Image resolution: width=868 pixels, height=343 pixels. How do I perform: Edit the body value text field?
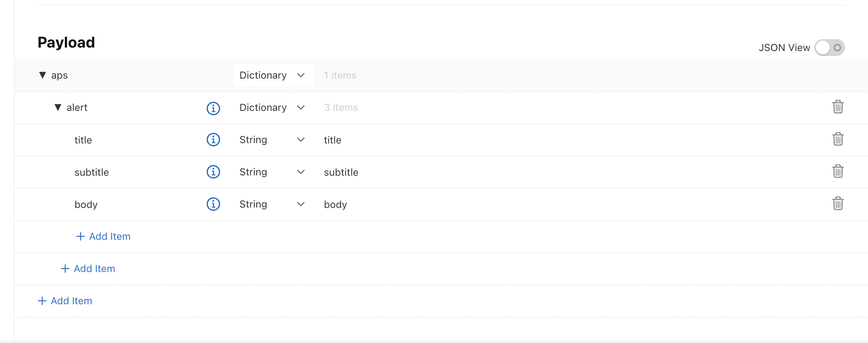click(x=572, y=204)
